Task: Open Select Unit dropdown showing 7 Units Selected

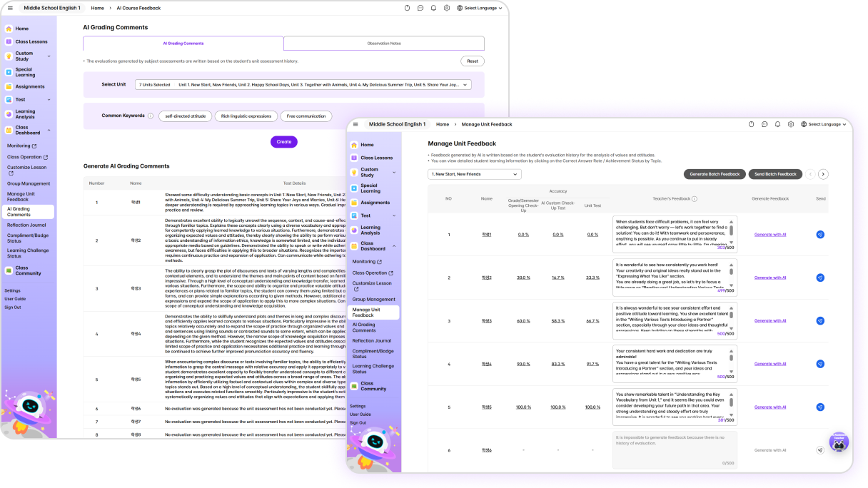Action: click(x=303, y=84)
